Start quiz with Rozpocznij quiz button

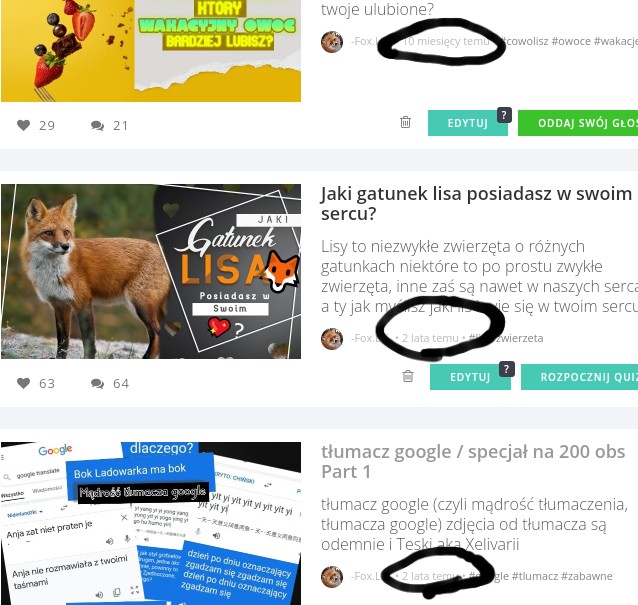pyautogui.click(x=579, y=377)
